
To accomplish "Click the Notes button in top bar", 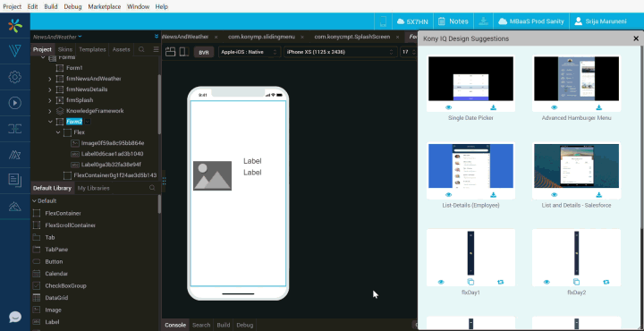I will point(453,21).
